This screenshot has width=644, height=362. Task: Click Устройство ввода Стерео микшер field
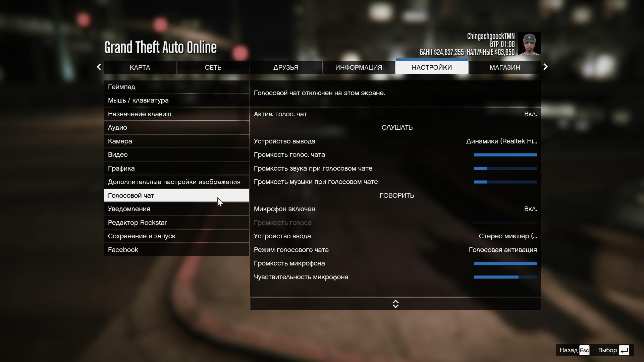395,236
